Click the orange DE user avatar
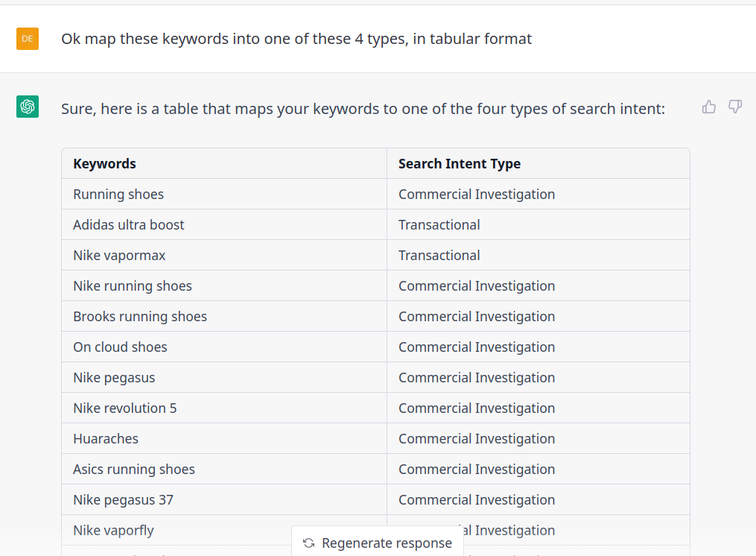The width and height of the screenshot is (756, 556). pyautogui.click(x=28, y=38)
